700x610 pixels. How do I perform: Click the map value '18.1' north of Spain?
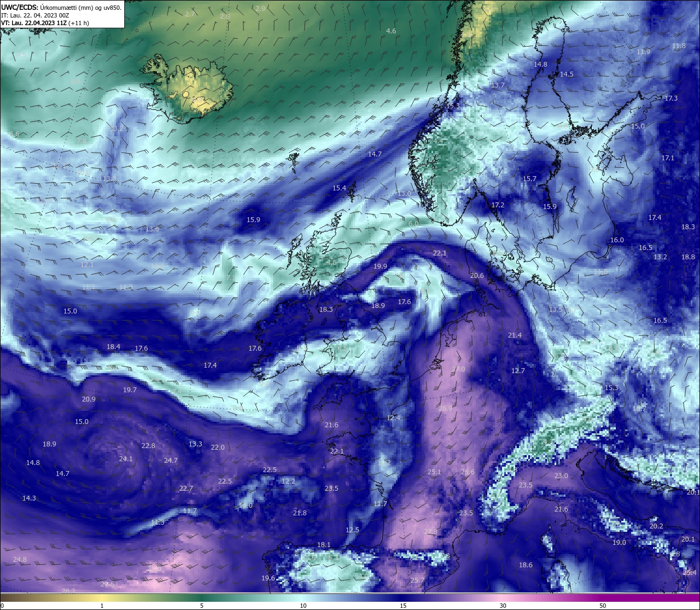pos(324,544)
